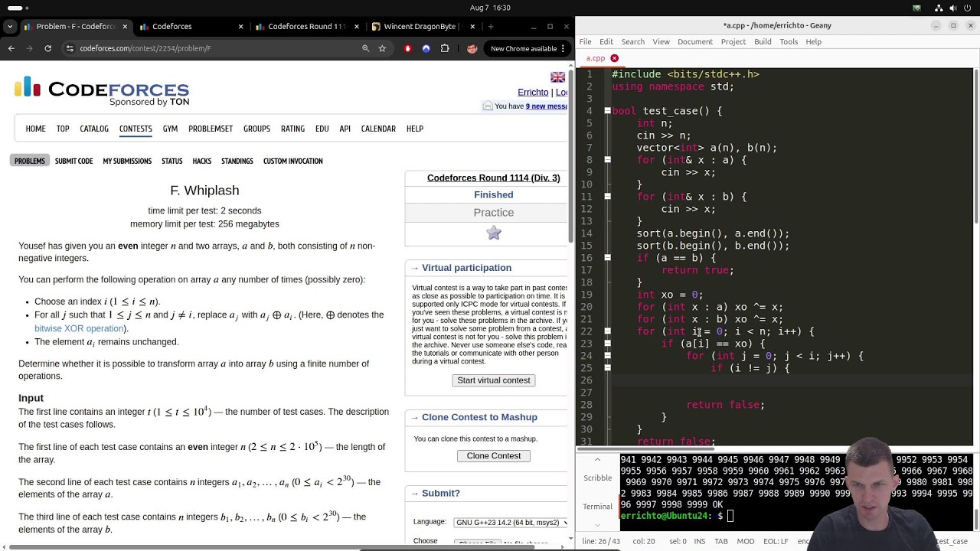Open MY SUBMISSIONS tab
The image size is (980, 551).
(127, 161)
